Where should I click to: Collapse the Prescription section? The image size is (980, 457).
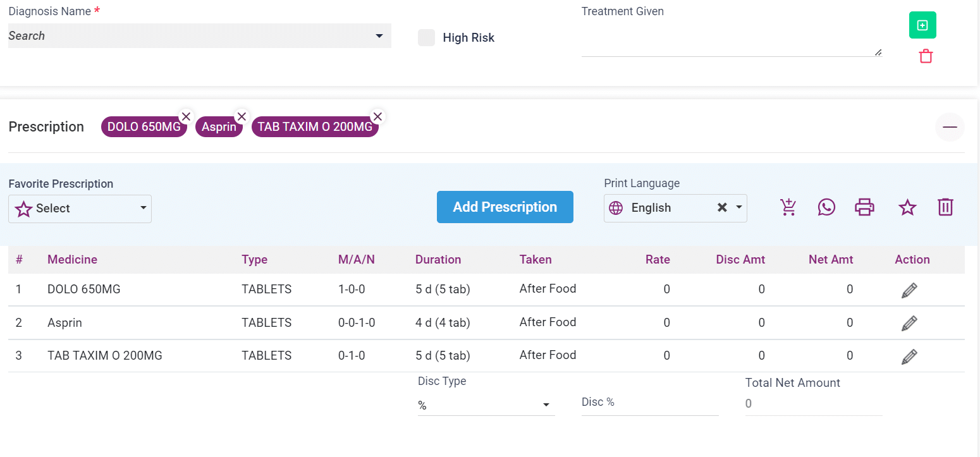950,127
